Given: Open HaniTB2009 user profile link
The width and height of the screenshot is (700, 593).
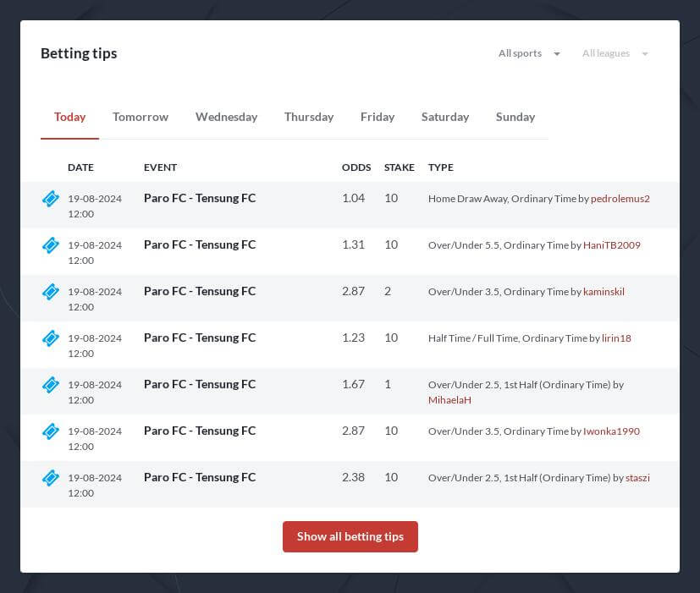Looking at the screenshot, I should (x=612, y=245).
